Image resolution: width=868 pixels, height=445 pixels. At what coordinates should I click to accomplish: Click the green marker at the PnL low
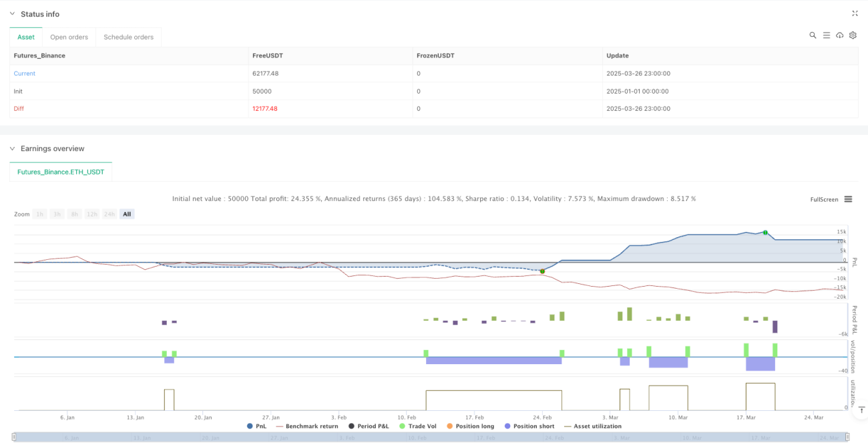click(542, 271)
